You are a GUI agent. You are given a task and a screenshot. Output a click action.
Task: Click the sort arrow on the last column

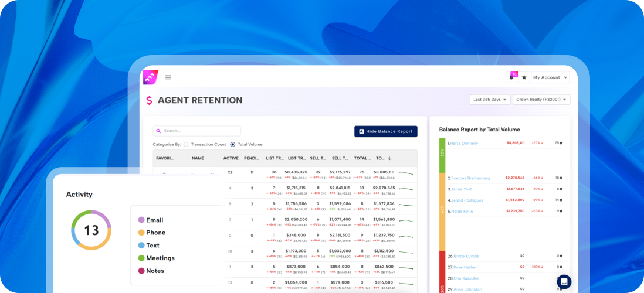click(x=389, y=158)
